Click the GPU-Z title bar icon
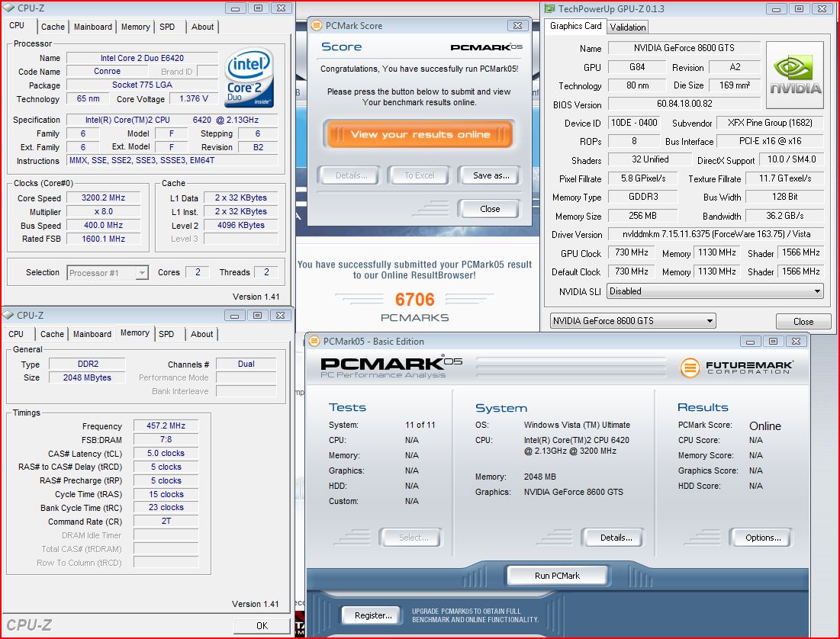The width and height of the screenshot is (840, 639). click(549, 8)
